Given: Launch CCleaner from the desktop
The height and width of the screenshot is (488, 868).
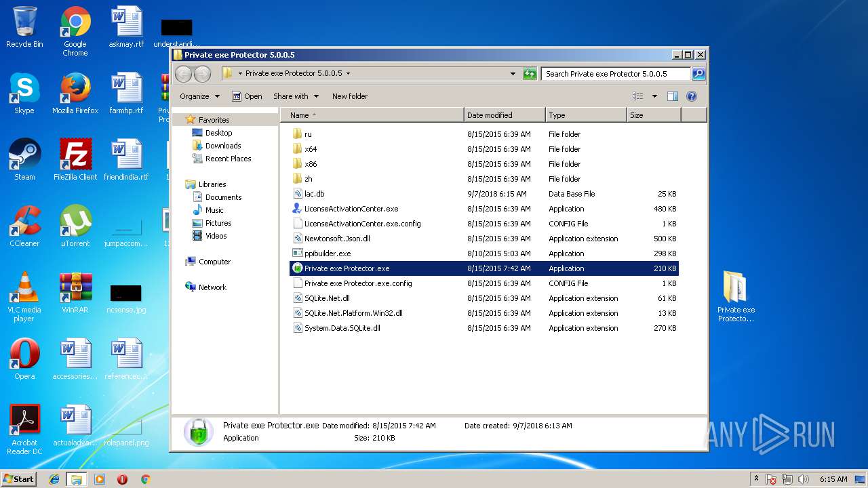Looking at the screenshot, I should tap(24, 226).
